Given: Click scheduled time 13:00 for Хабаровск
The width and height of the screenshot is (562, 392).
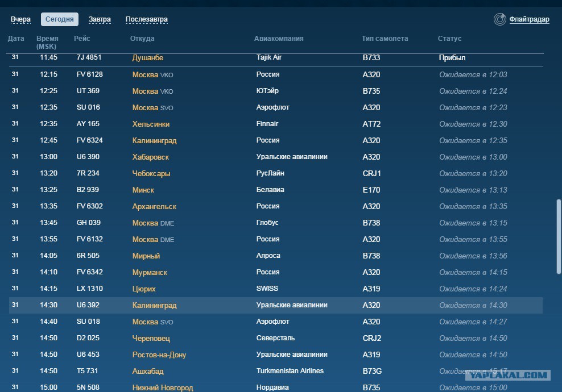Looking at the screenshot, I should pyautogui.click(x=48, y=157).
